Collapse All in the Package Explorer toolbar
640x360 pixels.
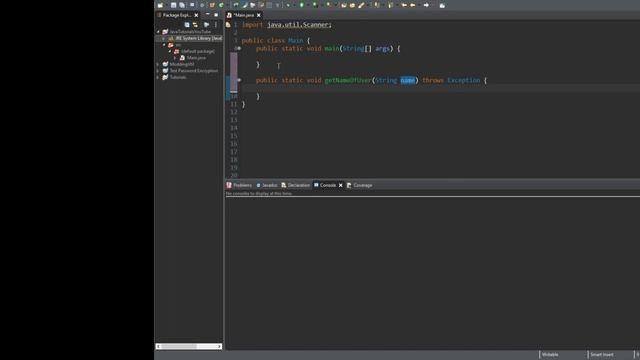pos(187,24)
